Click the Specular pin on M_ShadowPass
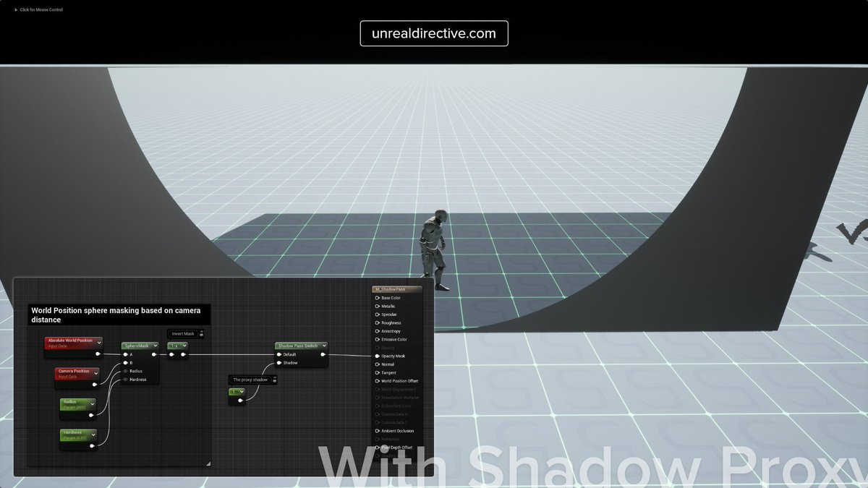 [x=378, y=314]
